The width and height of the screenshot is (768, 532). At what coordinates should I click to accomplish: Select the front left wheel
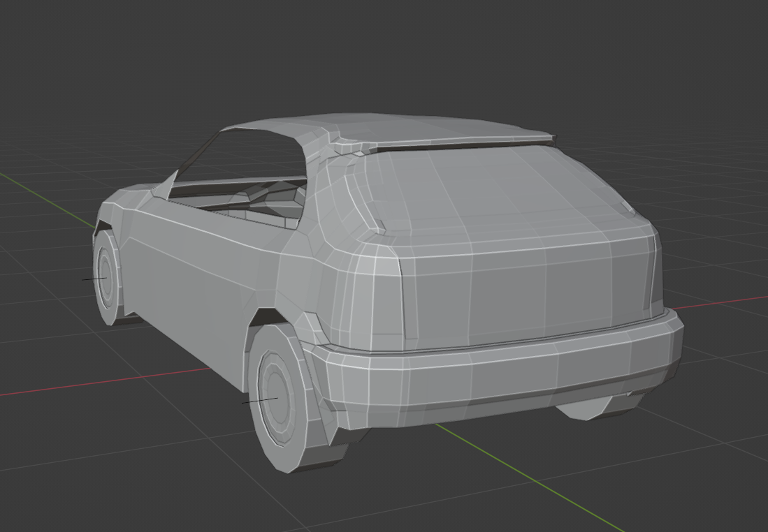107,279
